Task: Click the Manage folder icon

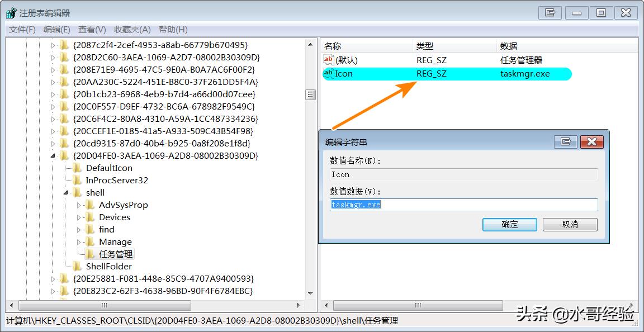Action: click(90, 241)
